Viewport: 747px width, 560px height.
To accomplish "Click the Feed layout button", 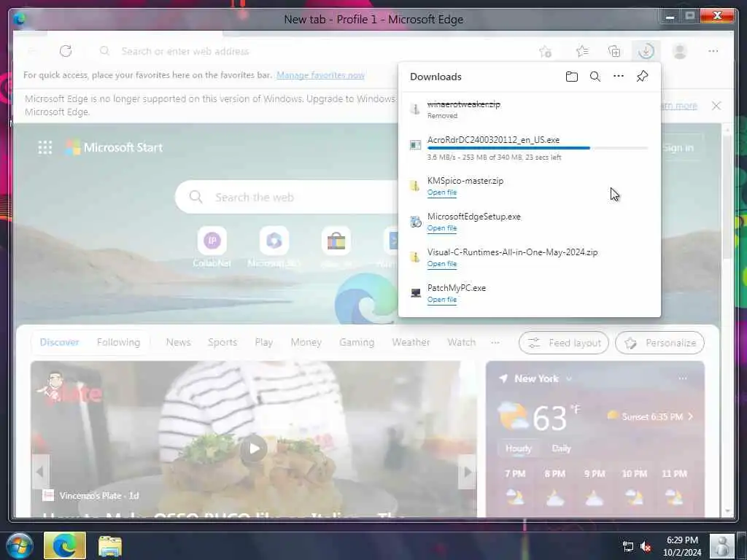I will point(564,343).
